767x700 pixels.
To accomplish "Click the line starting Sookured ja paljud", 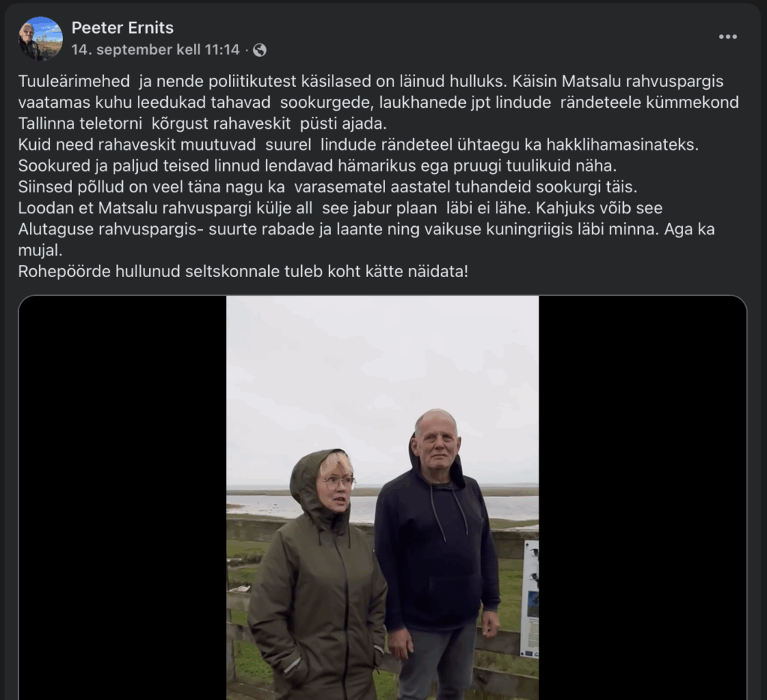I will [x=318, y=165].
